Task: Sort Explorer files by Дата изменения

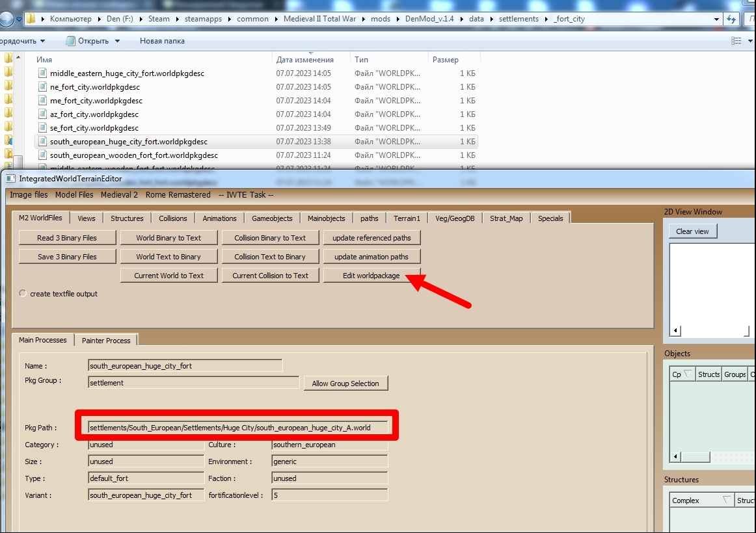Action: point(304,60)
